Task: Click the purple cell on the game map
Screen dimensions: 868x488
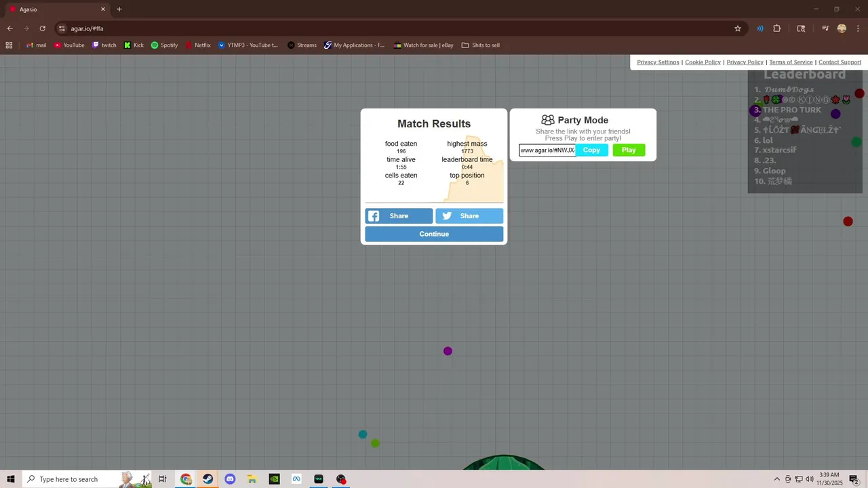Action: click(448, 351)
